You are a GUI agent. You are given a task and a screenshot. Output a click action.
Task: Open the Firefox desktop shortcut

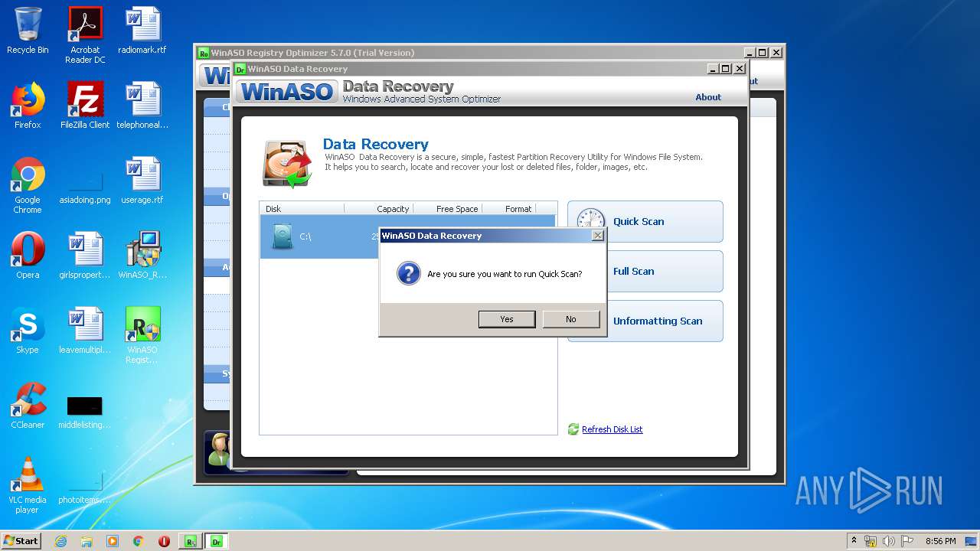[28, 106]
